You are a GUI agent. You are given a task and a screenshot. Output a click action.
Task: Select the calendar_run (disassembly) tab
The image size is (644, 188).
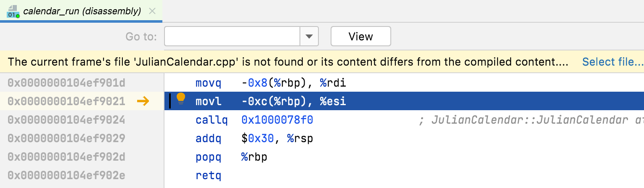tap(82, 11)
